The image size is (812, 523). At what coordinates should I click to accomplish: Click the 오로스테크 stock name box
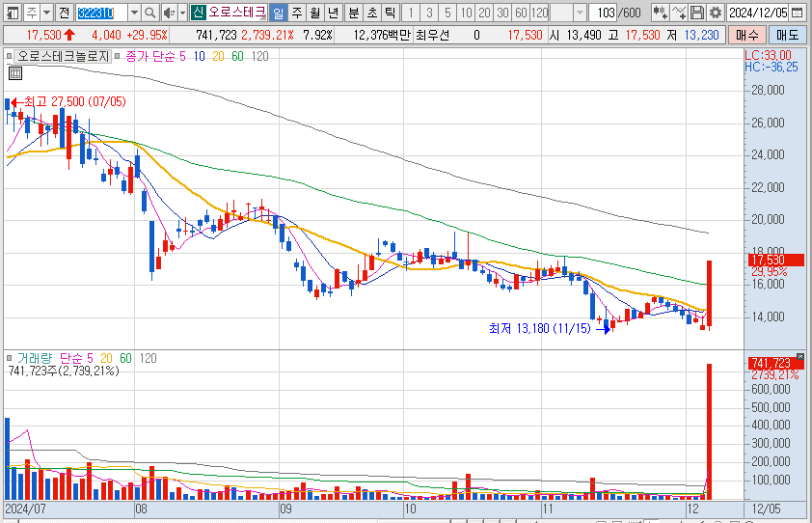point(236,13)
